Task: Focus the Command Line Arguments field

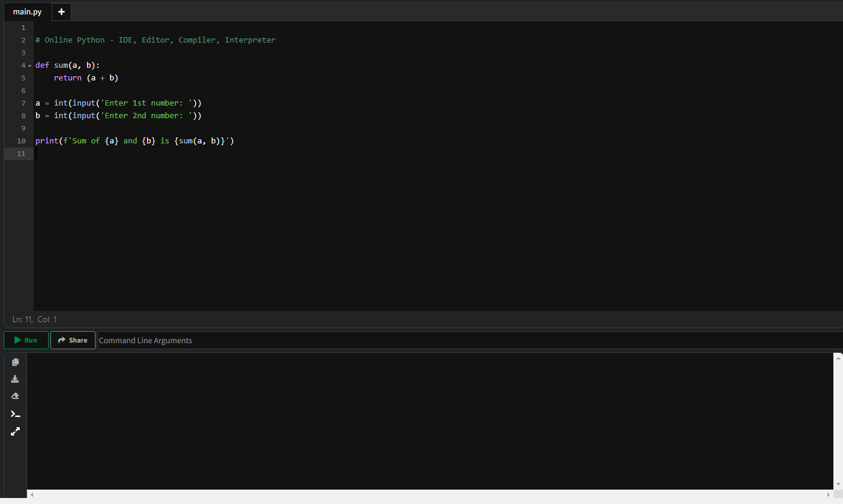Action: click(x=470, y=340)
